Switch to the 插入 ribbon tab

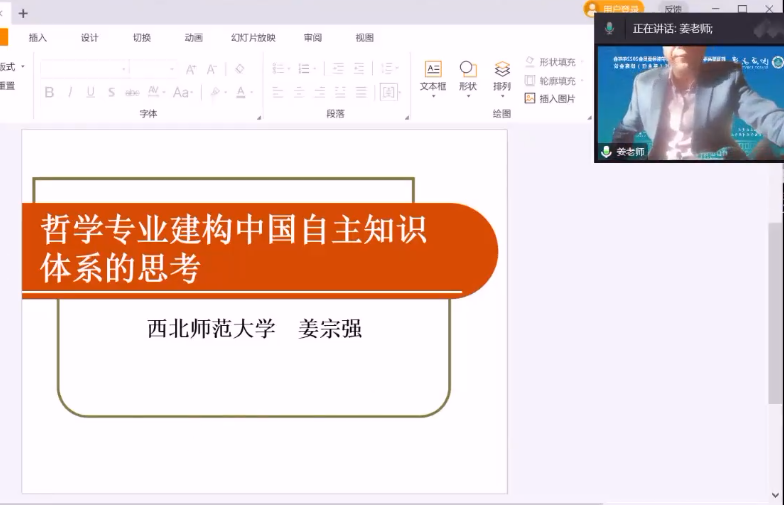point(38,38)
